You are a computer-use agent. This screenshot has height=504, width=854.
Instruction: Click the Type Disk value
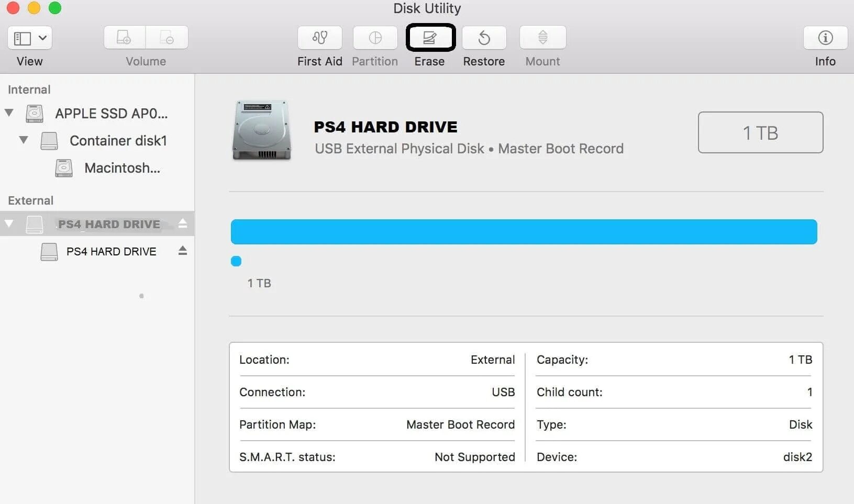(x=801, y=424)
